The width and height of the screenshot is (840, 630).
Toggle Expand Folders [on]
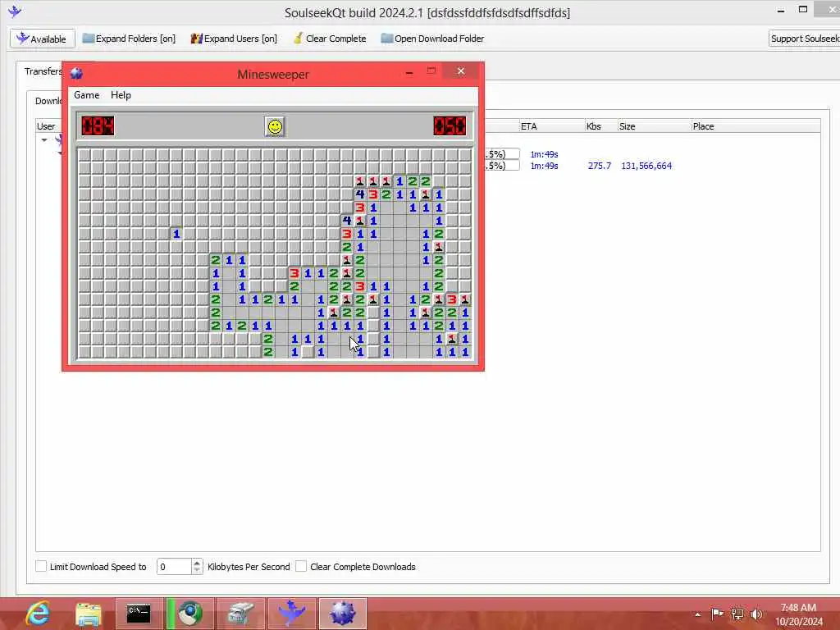(129, 39)
